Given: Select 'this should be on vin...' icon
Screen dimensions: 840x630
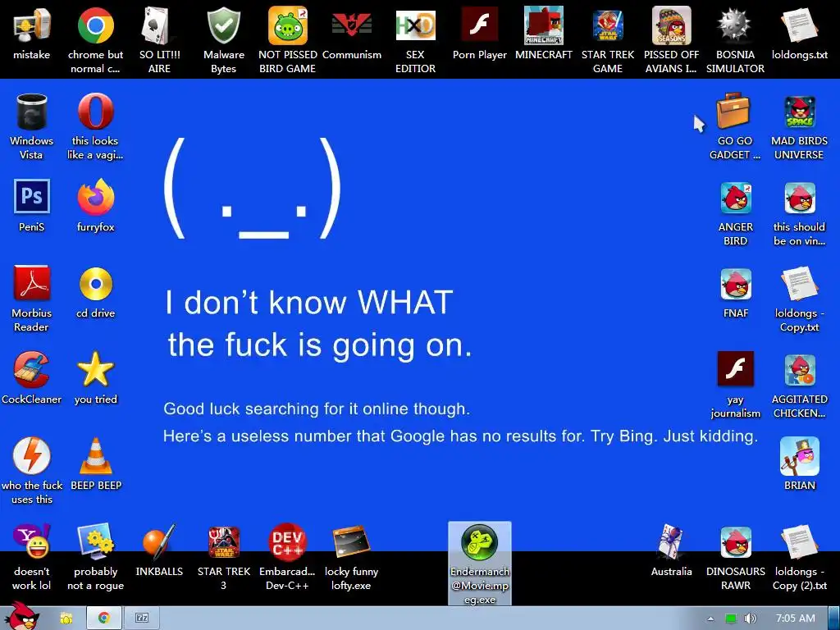Looking at the screenshot, I should click(799, 212).
